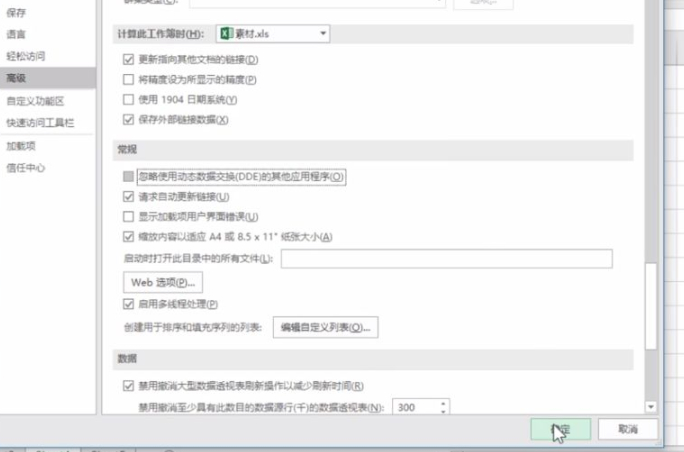The image size is (684, 452).
Task: Select 语言 in the options sidebar
Action: pos(16,34)
